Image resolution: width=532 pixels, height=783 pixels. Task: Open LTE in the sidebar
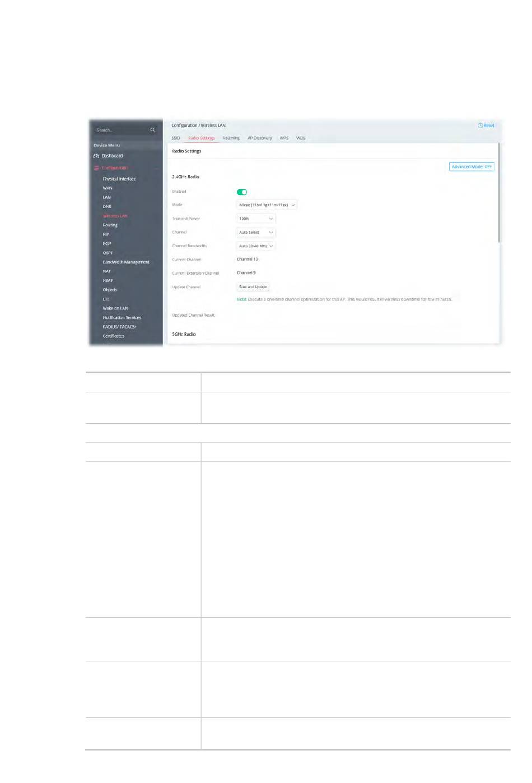tap(106, 299)
